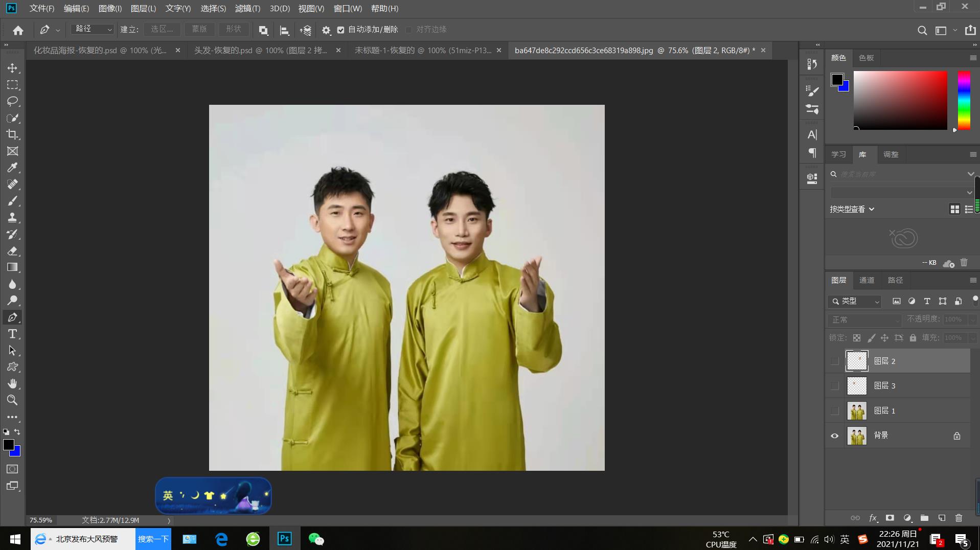Switch to 头发-恢复的.psd document tab
Image resolution: width=980 pixels, height=550 pixels.
click(260, 51)
